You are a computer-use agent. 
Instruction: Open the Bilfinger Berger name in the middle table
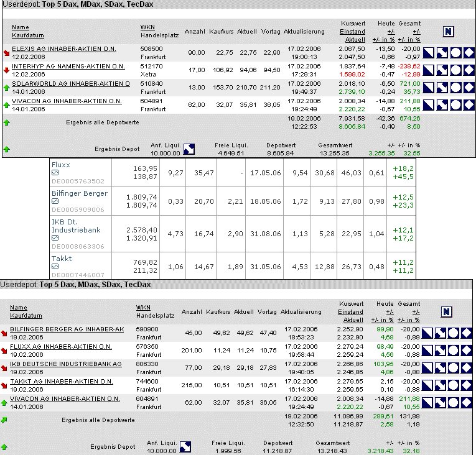(80, 193)
